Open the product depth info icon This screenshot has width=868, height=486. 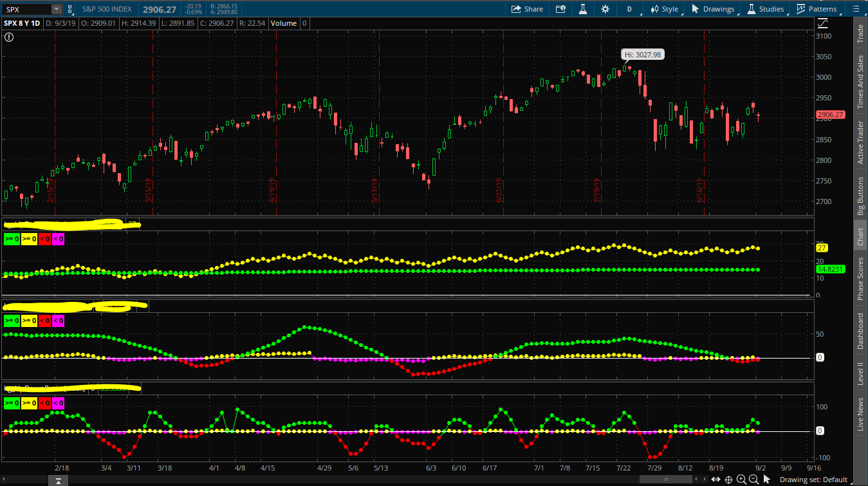(560, 9)
